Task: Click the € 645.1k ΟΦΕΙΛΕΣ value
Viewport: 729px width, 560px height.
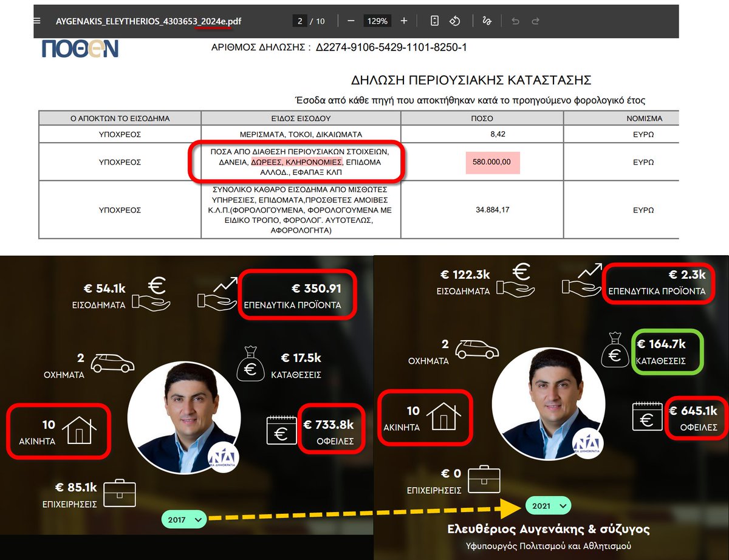Action: pos(693,410)
